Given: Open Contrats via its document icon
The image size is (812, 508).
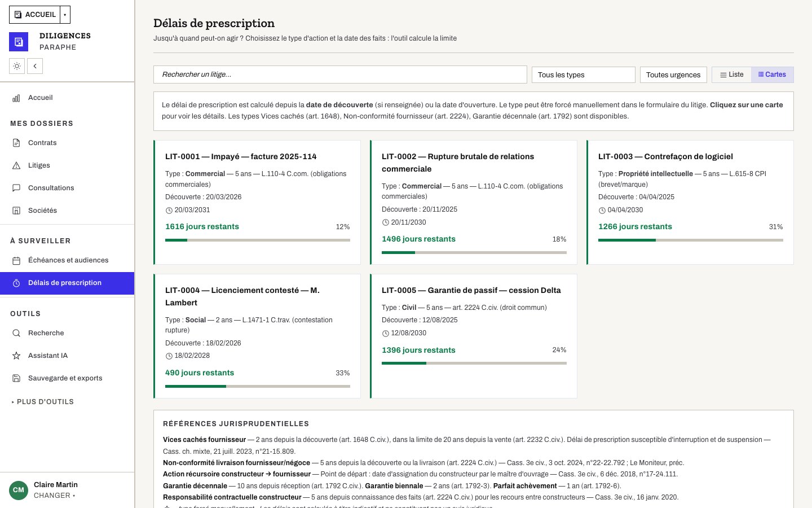Looking at the screenshot, I should click(x=16, y=143).
